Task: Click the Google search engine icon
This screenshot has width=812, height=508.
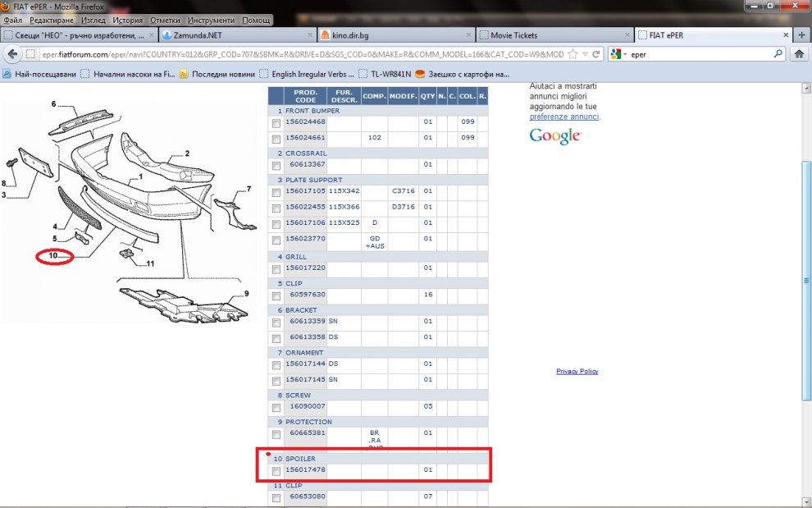Action: pos(614,54)
